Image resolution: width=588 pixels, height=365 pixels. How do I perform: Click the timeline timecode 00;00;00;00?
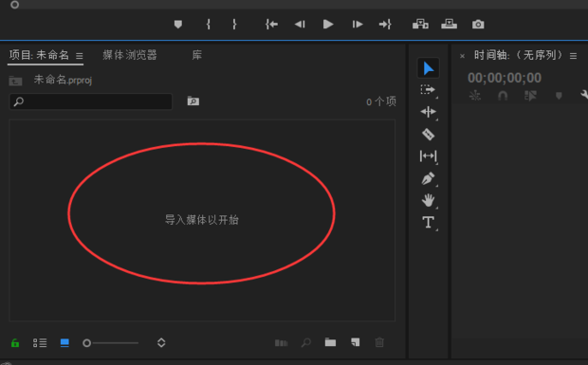pyautogui.click(x=505, y=78)
